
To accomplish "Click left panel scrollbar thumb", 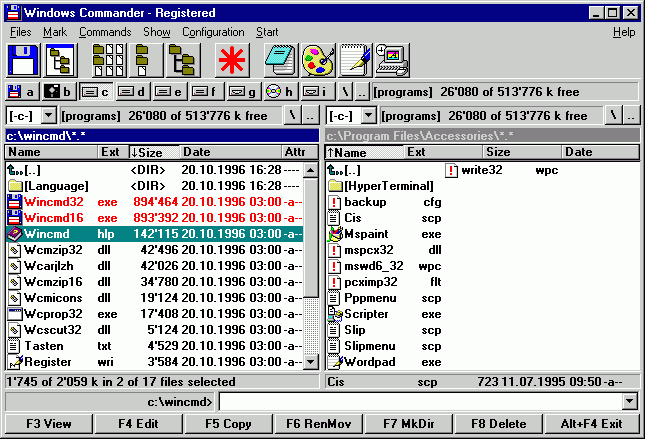I will [x=311, y=237].
